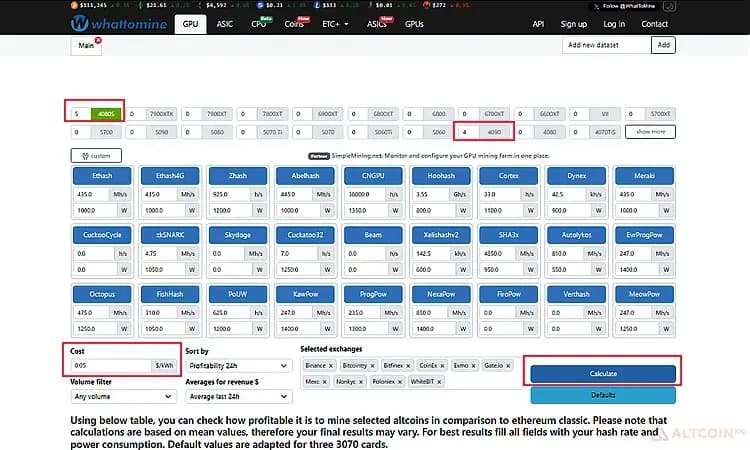This screenshot has width=750, height=450.
Task: Select the Main dataset tab
Action: coord(86,45)
